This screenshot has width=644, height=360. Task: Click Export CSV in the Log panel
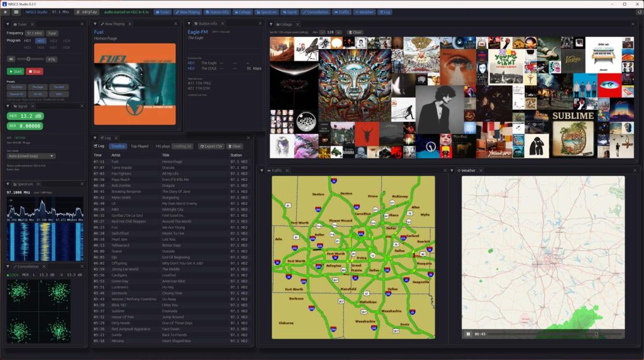click(211, 146)
